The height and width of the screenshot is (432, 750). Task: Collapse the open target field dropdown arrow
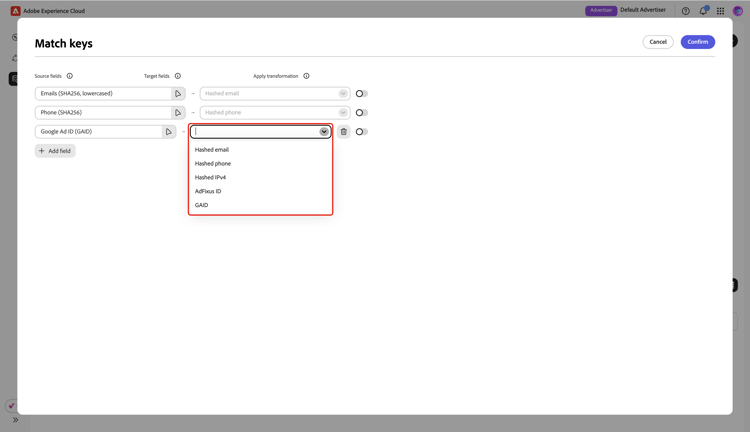pos(324,132)
